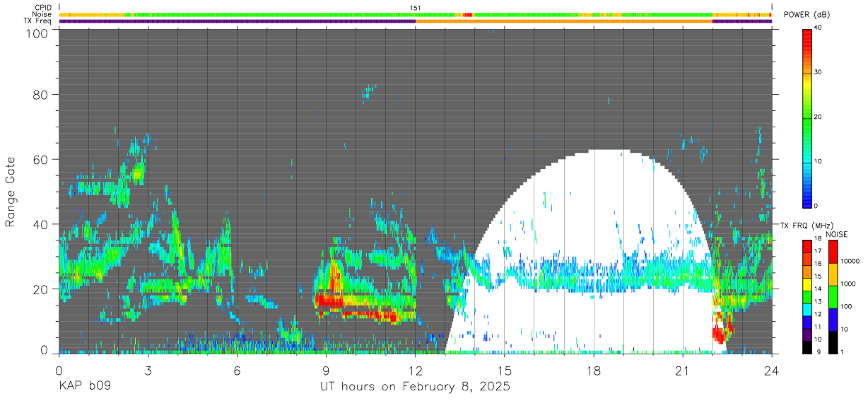Click the purple TX Freq strip before 12 UT

point(237,21)
